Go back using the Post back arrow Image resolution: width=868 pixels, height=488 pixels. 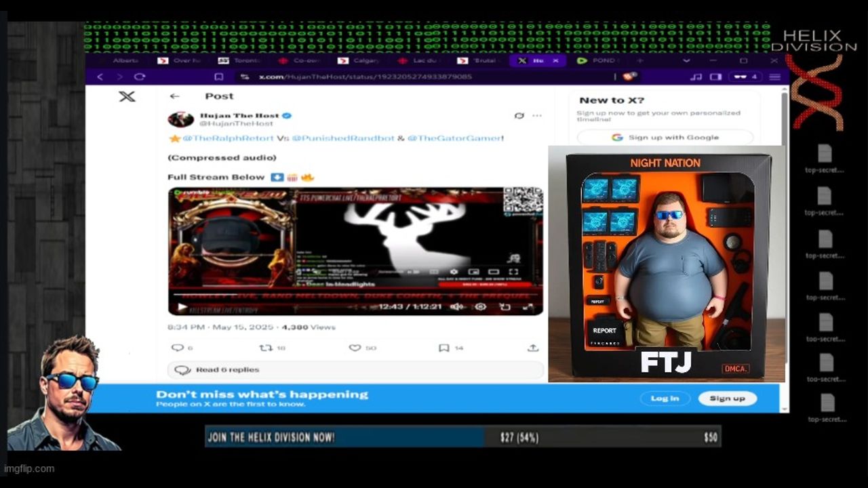coord(174,96)
